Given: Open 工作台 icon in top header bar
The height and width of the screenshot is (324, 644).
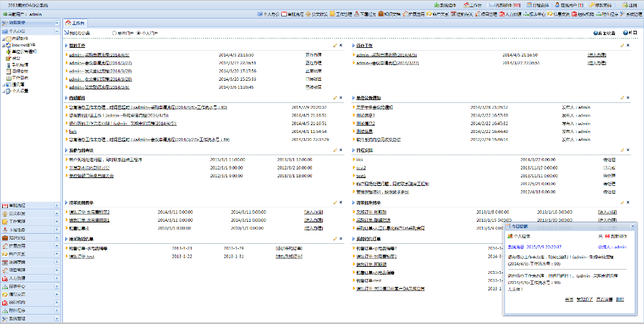Looking at the screenshot, I should pos(472,5).
